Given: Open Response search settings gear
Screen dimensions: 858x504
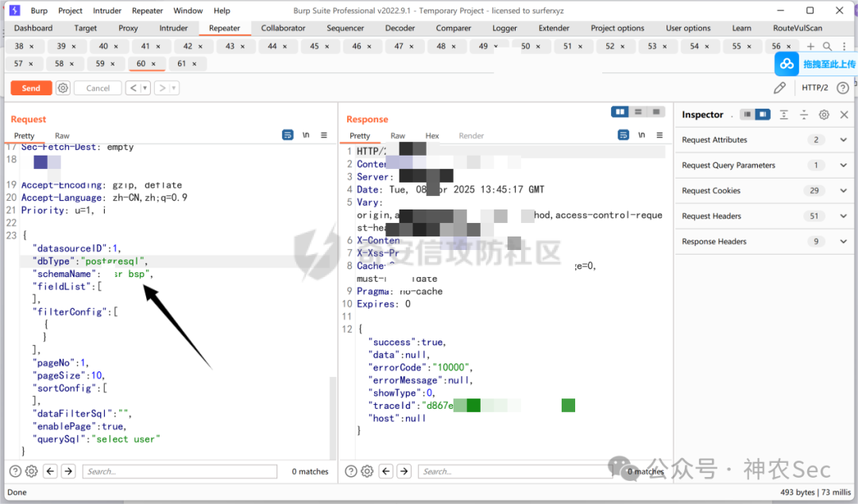Looking at the screenshot, I should [x=367, y=471].
